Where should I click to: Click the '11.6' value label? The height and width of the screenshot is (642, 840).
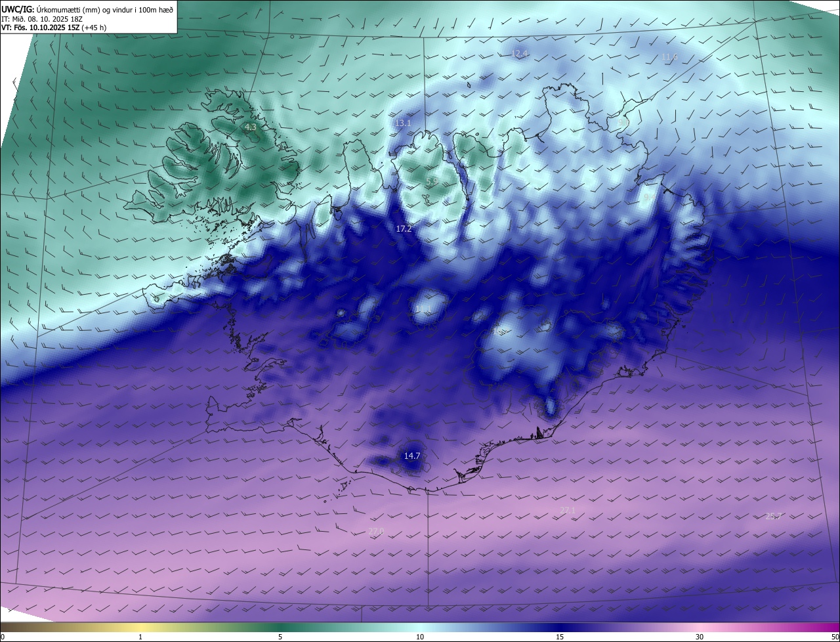point(669,57)
